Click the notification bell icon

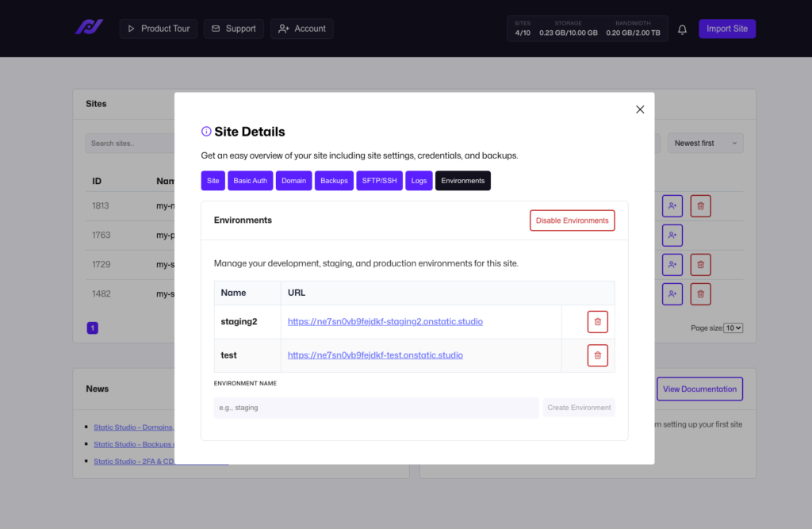pos(682,29)
